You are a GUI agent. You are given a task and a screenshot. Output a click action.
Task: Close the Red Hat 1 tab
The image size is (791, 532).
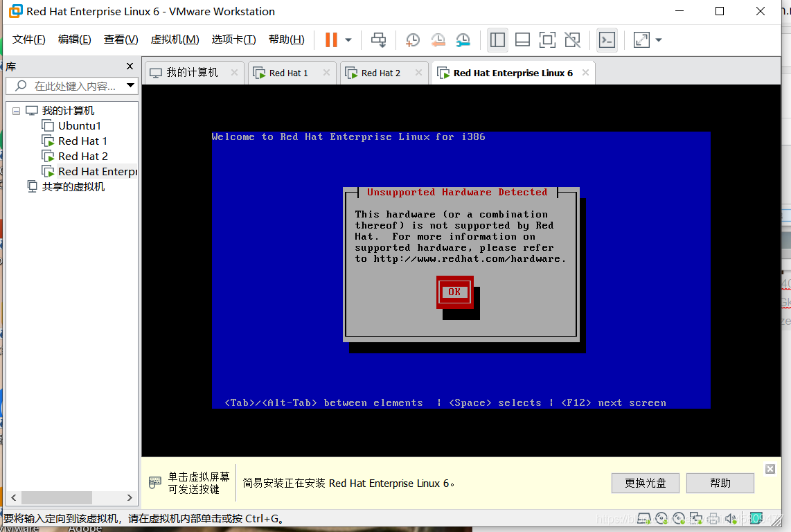click(326, 73)
